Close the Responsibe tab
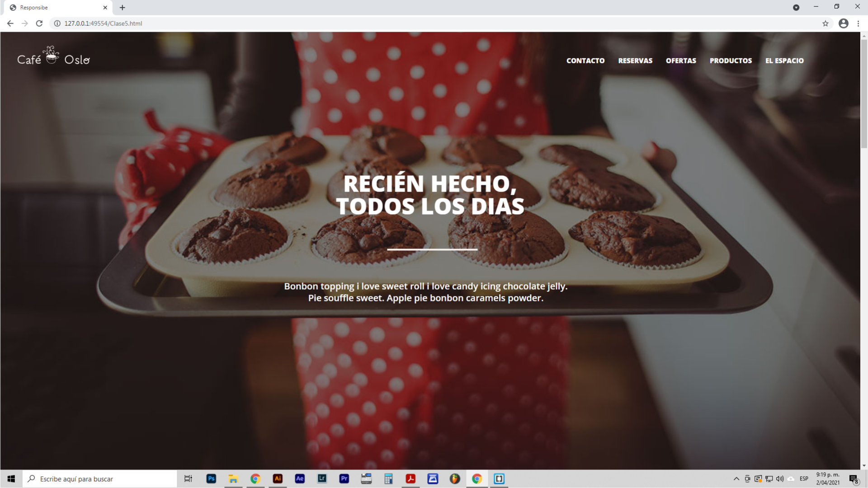Image resolution: width=868 pixels, height=488 pixels. 105,8
